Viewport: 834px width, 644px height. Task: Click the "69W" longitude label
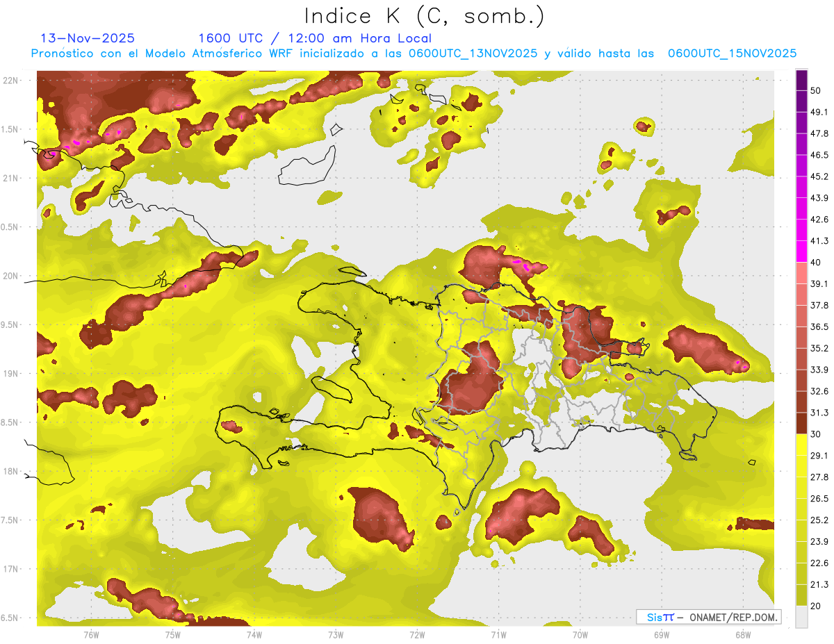click(662, 634)
